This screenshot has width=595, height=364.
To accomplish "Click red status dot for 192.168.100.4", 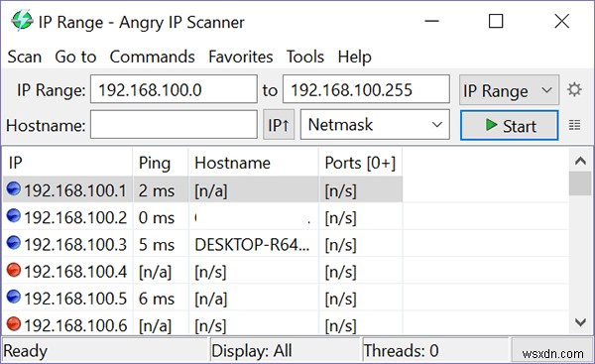I will point(14,270).
